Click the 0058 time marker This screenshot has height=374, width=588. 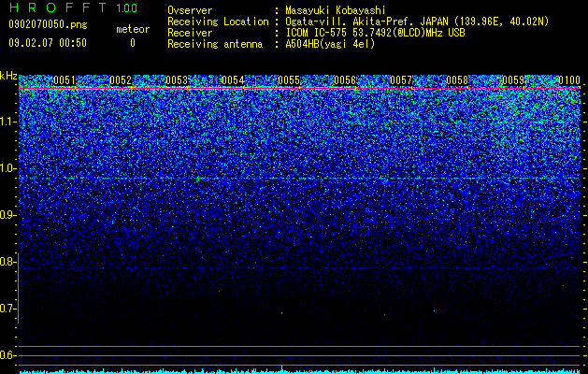tap(457, 80)
